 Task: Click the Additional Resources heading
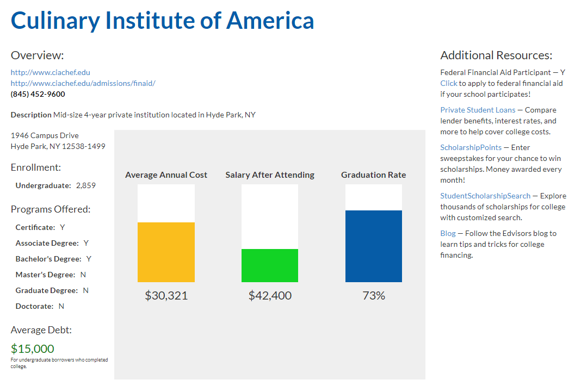(x=496, y=55)
